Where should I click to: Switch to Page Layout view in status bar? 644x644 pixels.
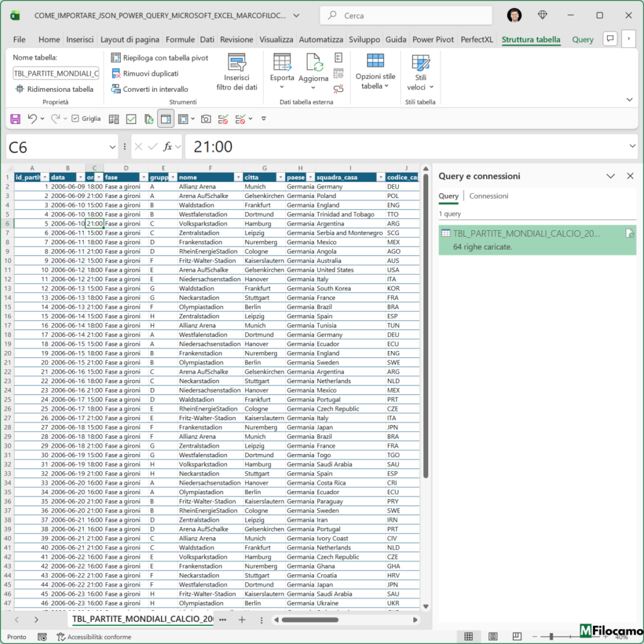pos(493,636)
